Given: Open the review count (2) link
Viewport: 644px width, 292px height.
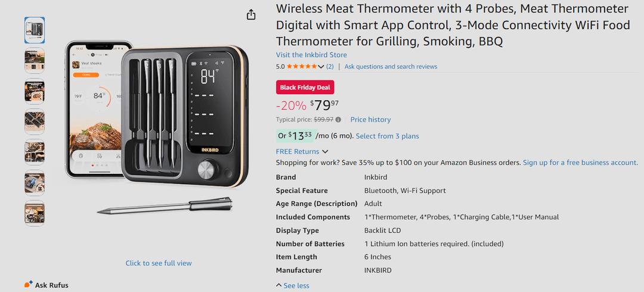Looking at the screenshot, I should click(330, 67).
